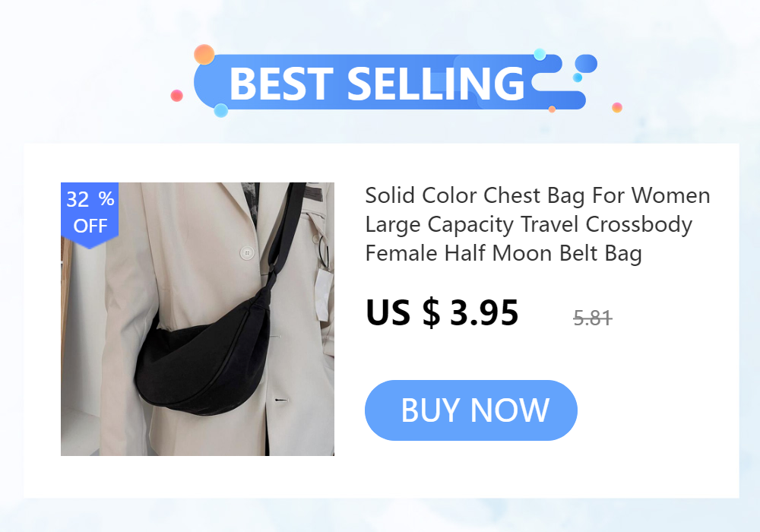
Task: Click the blue pill shape at banner's right
Action: tap(586, 64)
